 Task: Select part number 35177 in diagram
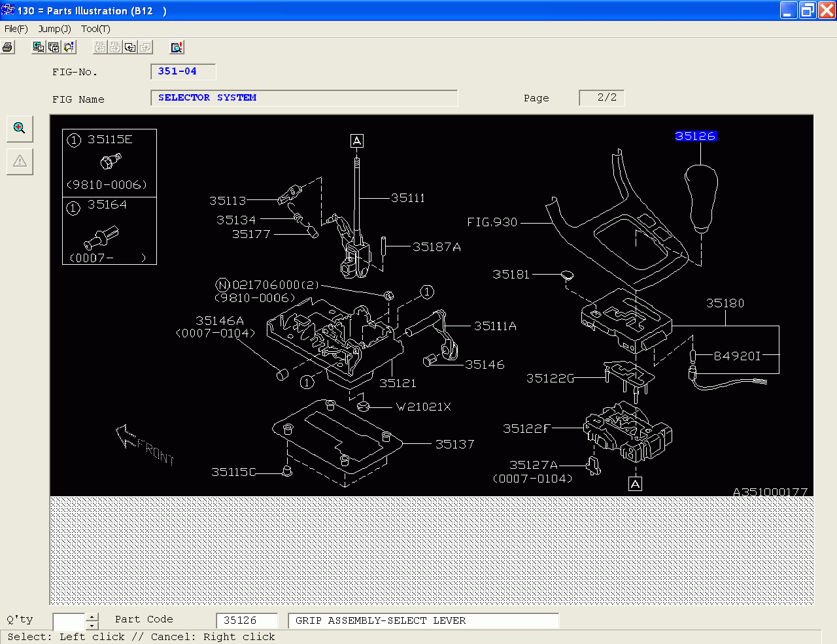pyautogui.click(x=251, y=234)
